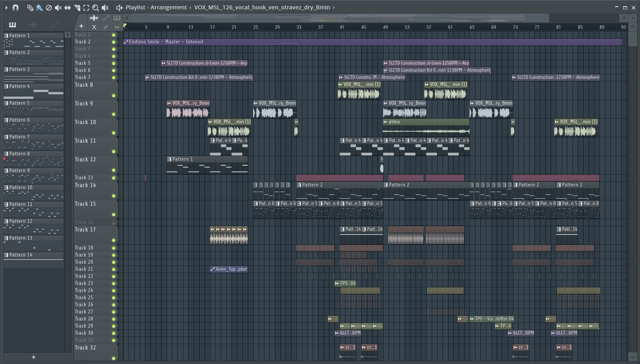Click the automation clip focus icon
The width and height of the screenshot is (640, 364).
click(106, 18)
